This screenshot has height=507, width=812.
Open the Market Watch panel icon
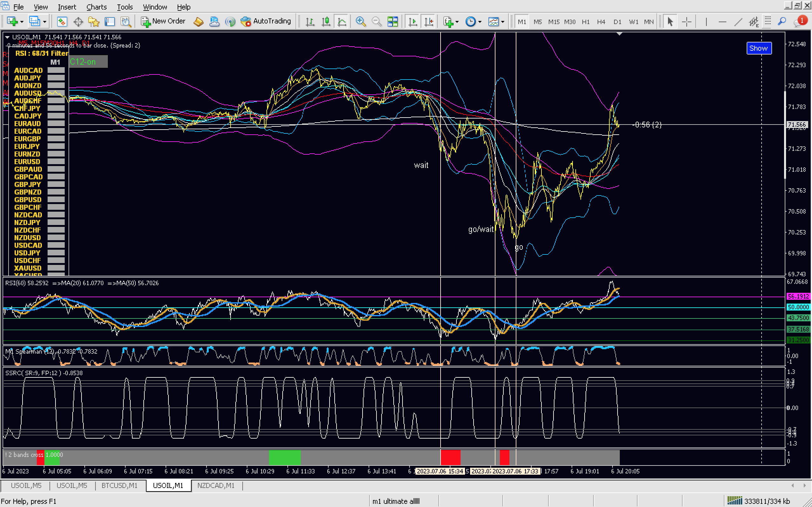point(62,22)
